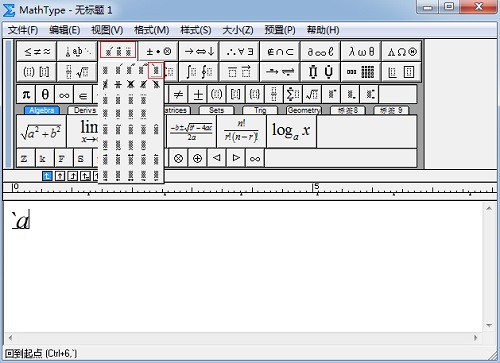Open the uppercase Greek letters palette

[402, 51]
